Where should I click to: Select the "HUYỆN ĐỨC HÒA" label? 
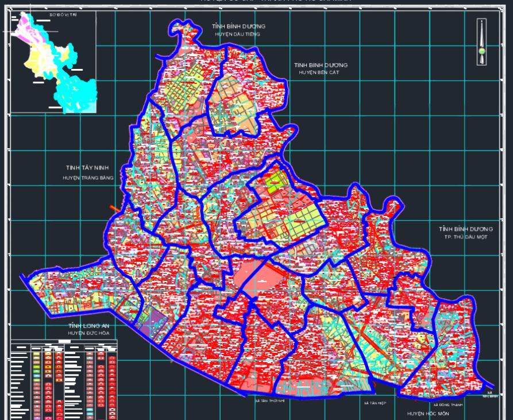pos(89,333)
